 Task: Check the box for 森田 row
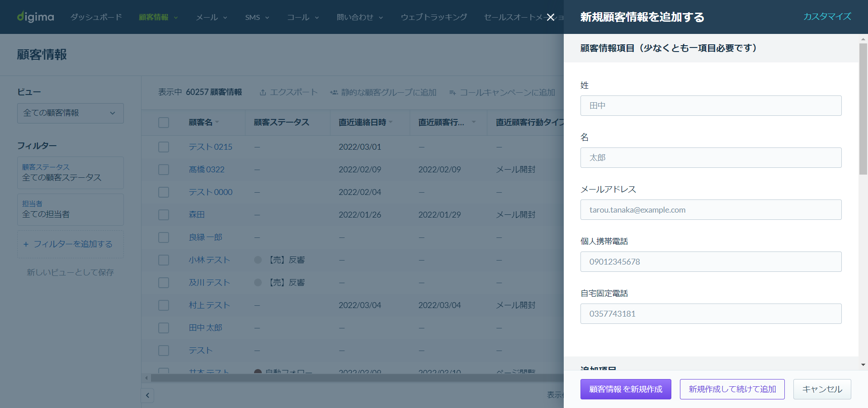click(x=164, y=215)
